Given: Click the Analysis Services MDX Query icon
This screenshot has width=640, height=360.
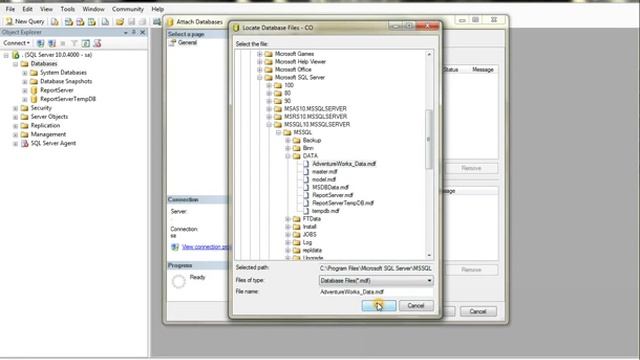Looking at the screenshot, I should tap(69, 22).
